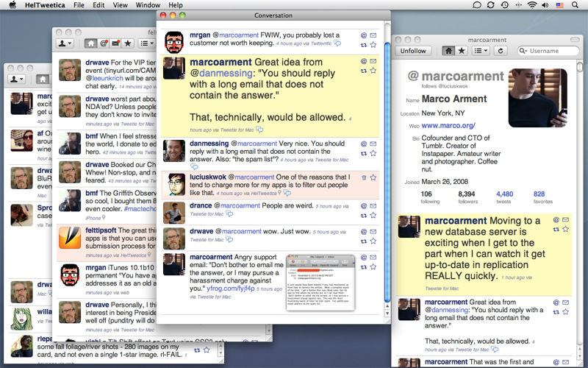Click scroll down arrow in Conversation scrollbar

387,314
